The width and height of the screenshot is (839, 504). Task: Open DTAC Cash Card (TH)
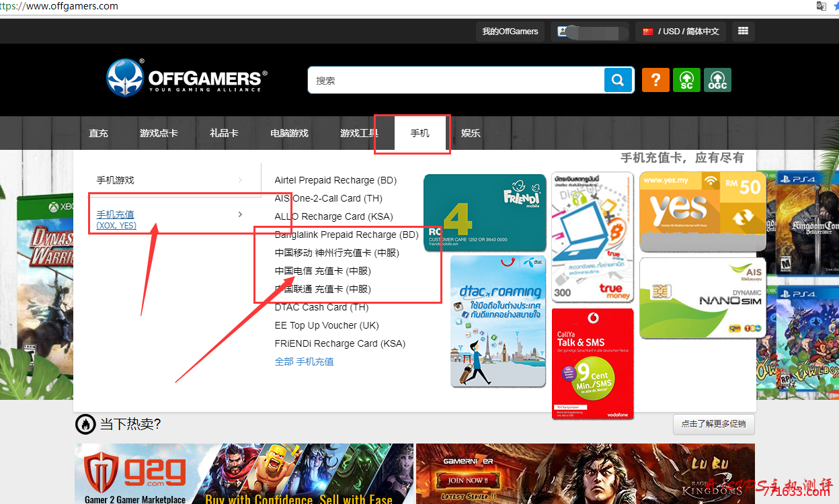pos(321,307)
